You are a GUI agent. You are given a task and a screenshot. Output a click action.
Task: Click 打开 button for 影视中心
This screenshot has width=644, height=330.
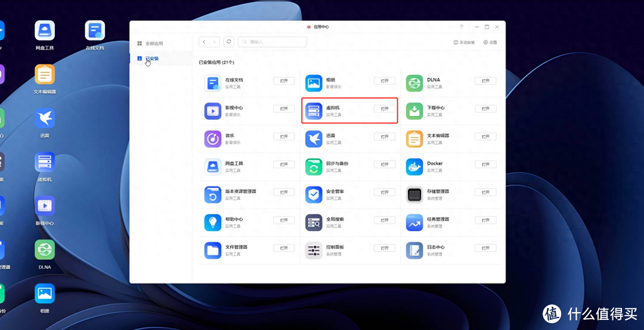click(x=284, y=109)
